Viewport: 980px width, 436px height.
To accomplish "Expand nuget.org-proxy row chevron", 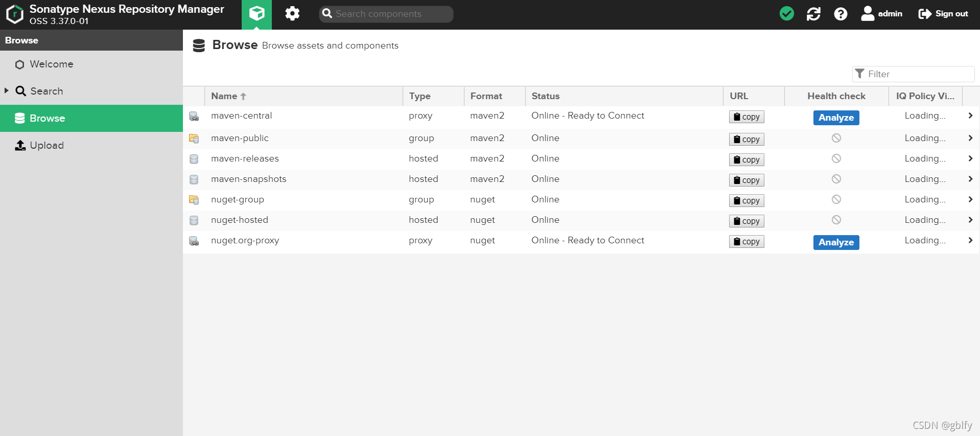I will coord(970,240).
